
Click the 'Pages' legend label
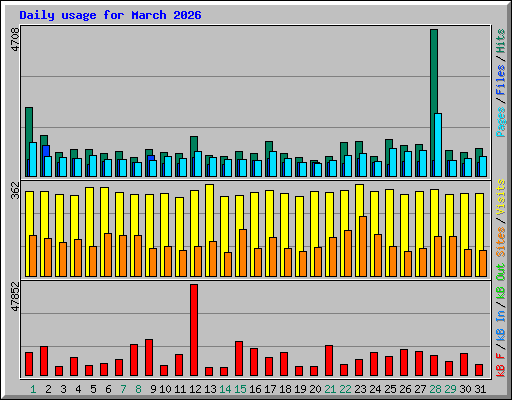(x=501, y=122)
